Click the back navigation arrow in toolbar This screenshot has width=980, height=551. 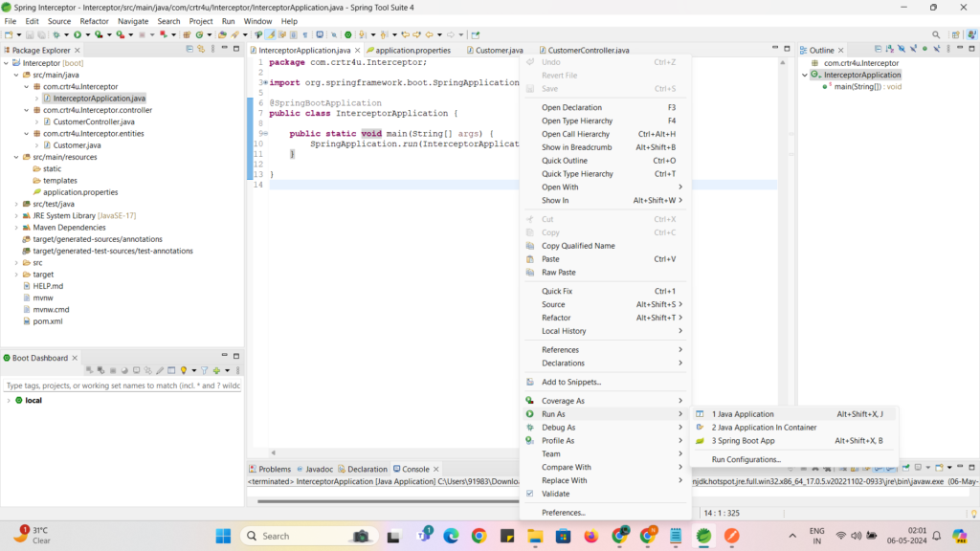(x=430, y=35)
